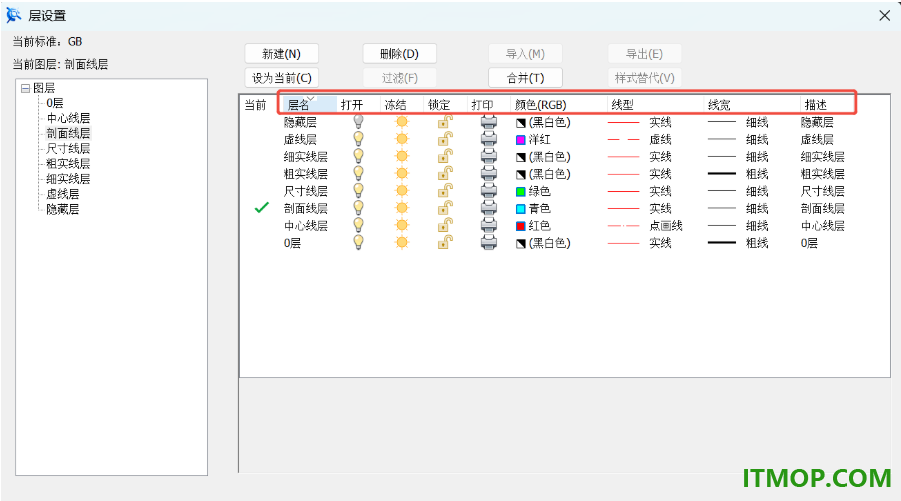Select 尺寸线层 in the layer tree
901x501 pixels.
pos(68,149)
